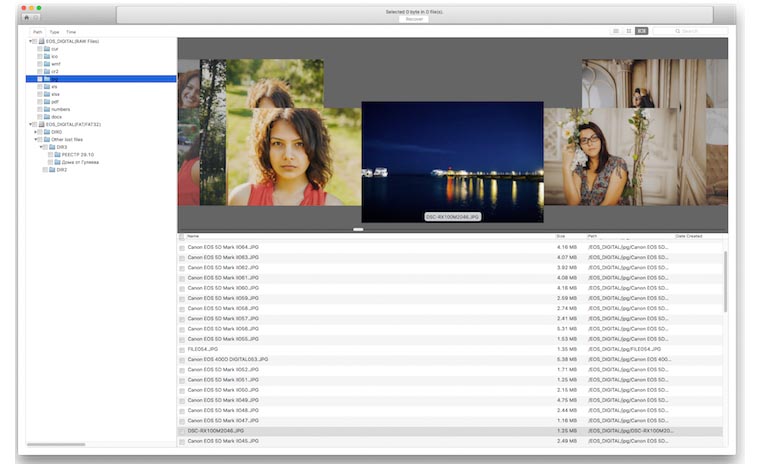Check the FILE054.JPG row checkbox
Image resolution: width=760 pixels, height=466 pixels.
pos(182,350)
